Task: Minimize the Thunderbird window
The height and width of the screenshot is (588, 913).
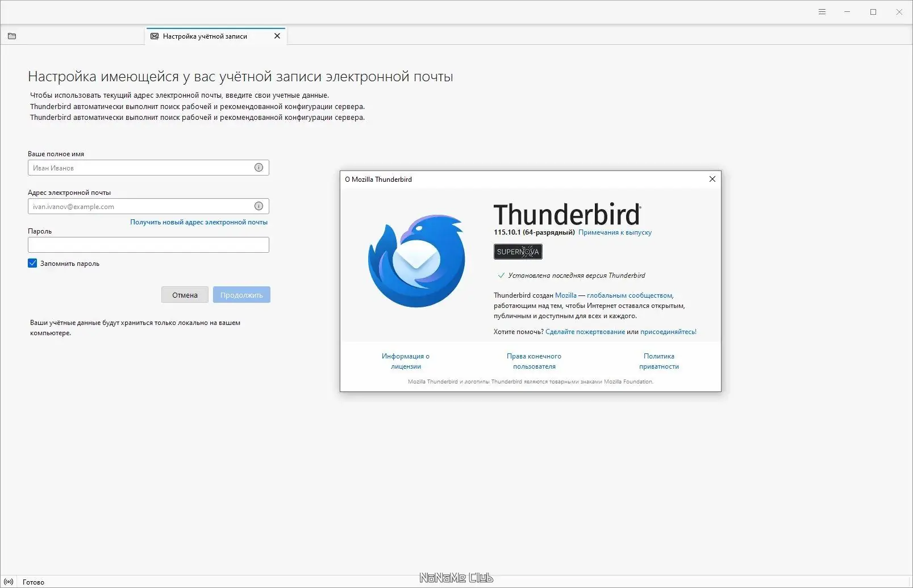Action: pos(847,12)
